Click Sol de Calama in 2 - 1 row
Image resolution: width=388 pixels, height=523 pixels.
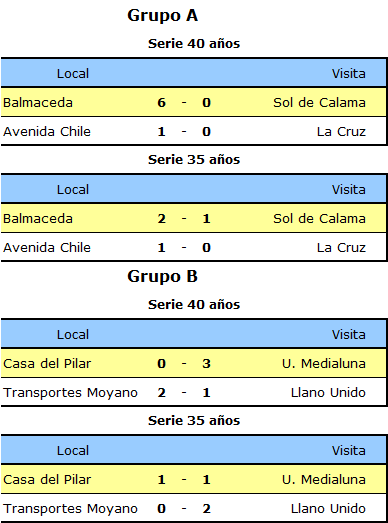319,218
